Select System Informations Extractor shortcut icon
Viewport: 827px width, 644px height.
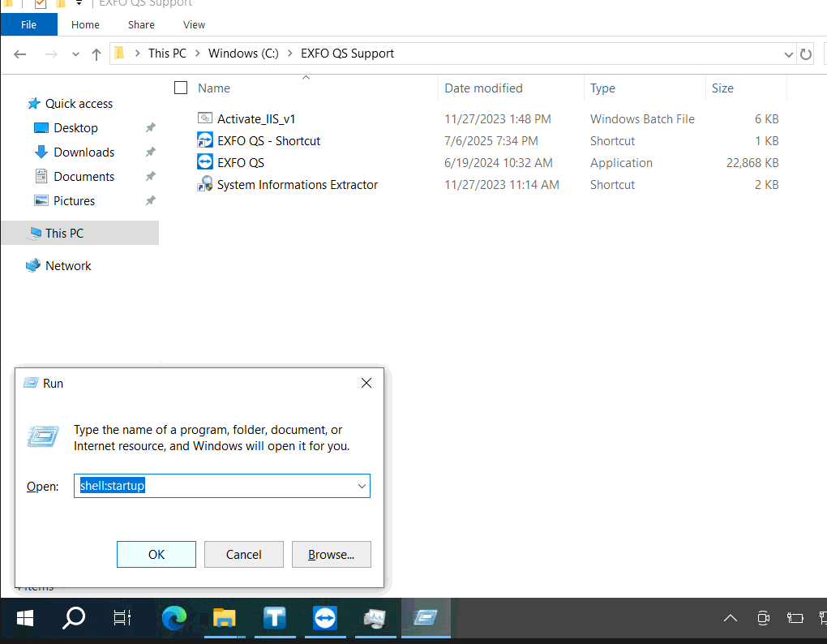click(204, 184)
